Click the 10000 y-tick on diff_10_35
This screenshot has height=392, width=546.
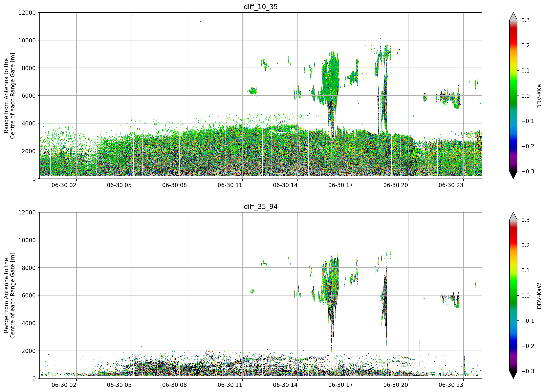[27, 40]
